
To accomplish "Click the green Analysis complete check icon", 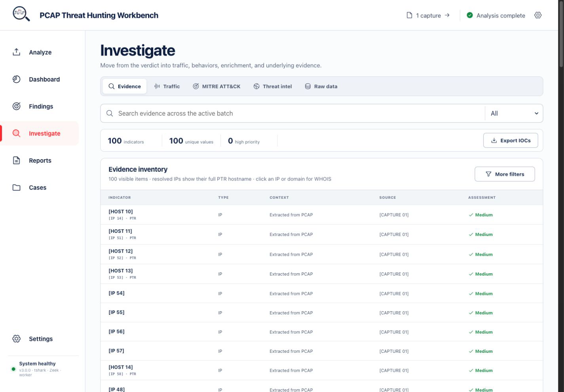I will tap(470, 15).
